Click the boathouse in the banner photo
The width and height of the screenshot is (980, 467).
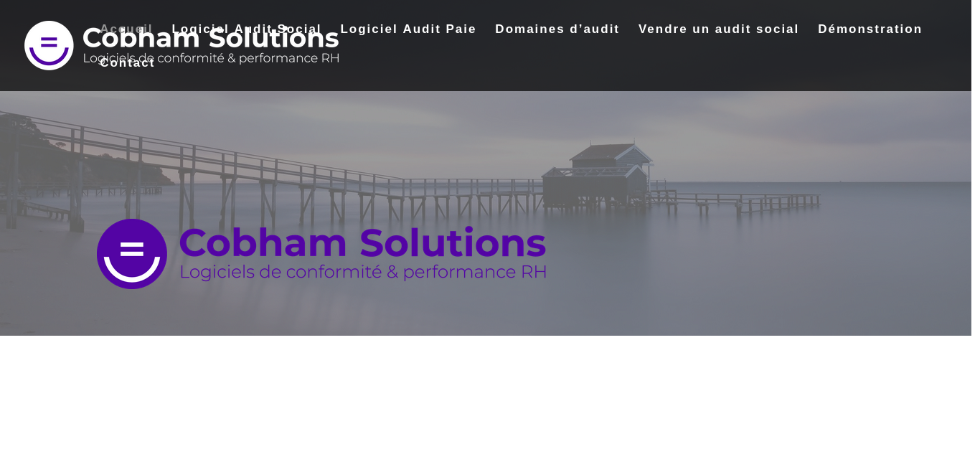tap(598, 174)
